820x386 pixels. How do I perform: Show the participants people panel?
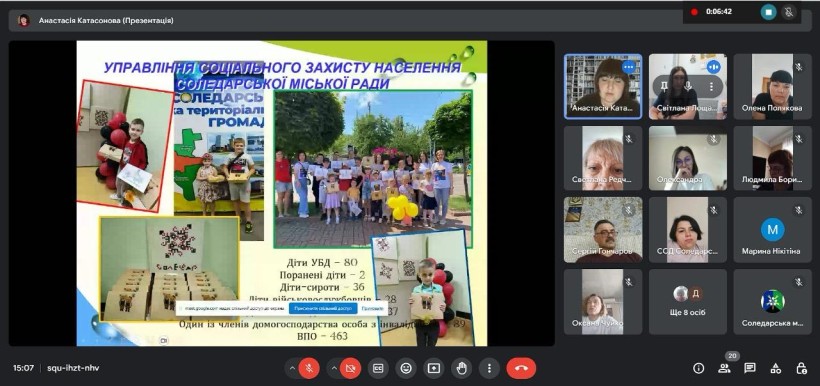(724, 368)
